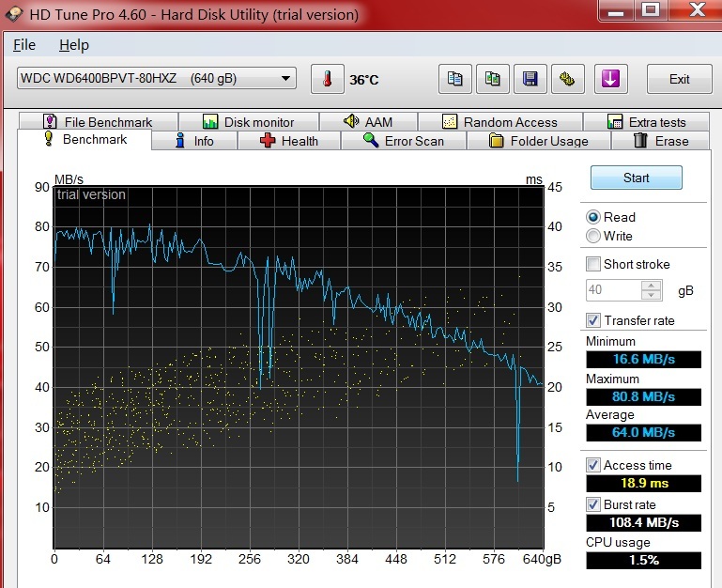Open the Help menu
This screenshot has width=722, height=588.
pyautogui.click(x=73, y=45)
